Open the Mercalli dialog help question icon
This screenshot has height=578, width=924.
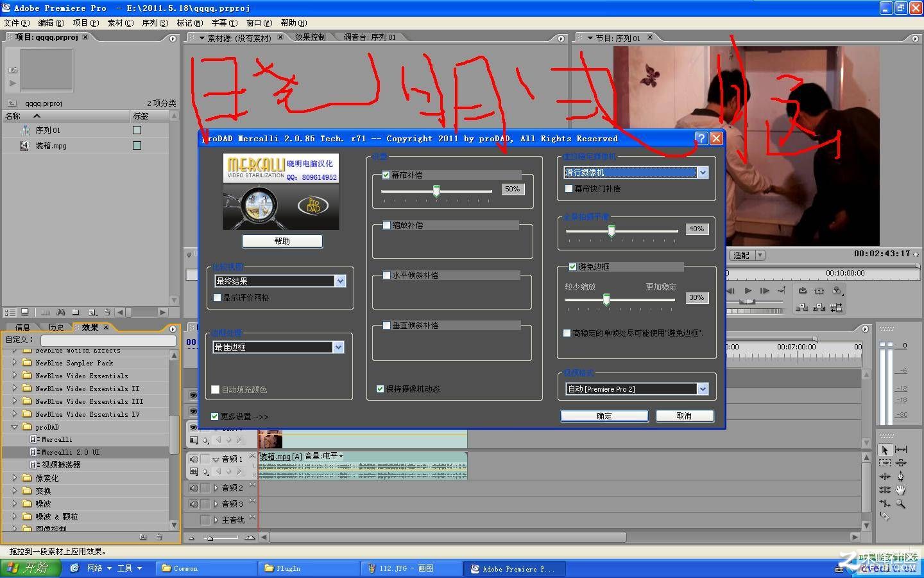(701, 138)
